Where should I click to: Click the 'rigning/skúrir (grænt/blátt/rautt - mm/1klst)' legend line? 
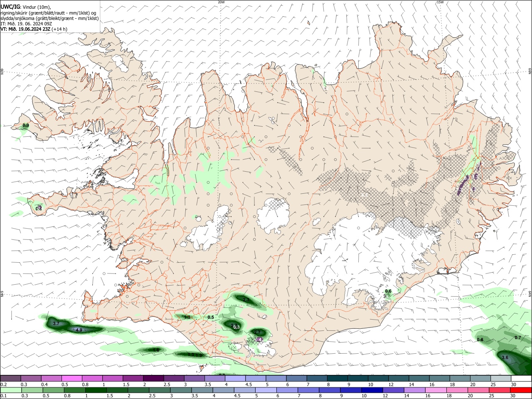pos(48,13)
